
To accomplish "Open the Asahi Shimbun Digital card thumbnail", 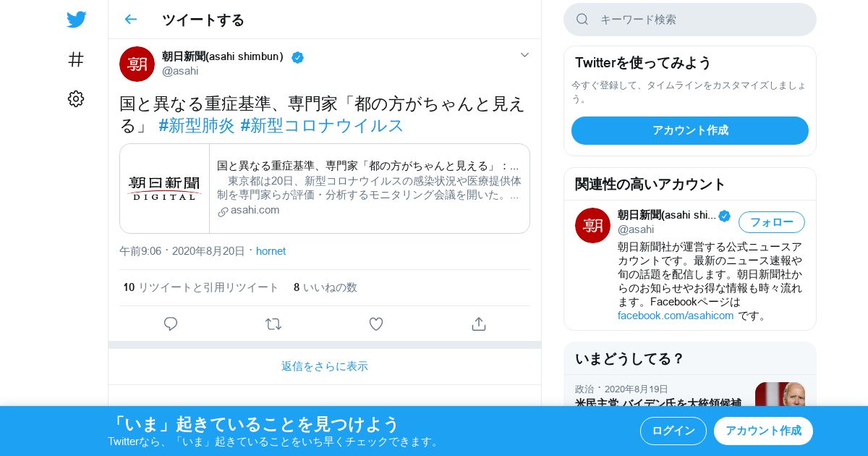I will tap(165, 188).
